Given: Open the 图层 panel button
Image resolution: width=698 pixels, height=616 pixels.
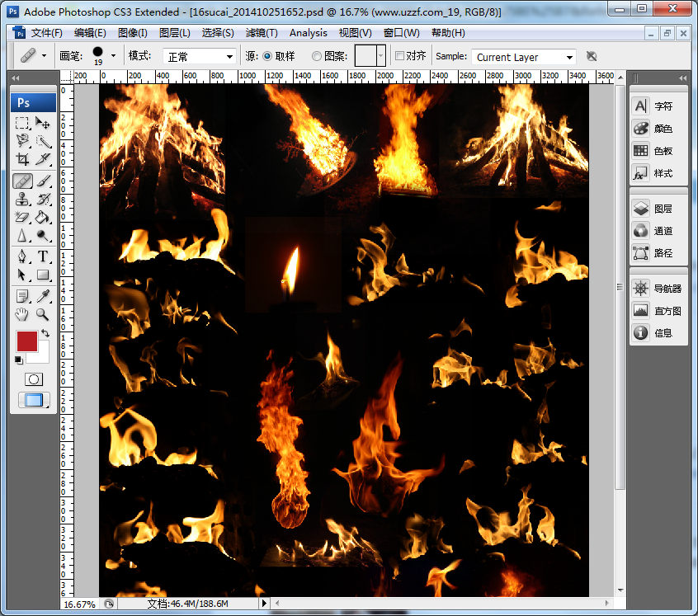Looking at the screenshot, I should tap(653, 209).
